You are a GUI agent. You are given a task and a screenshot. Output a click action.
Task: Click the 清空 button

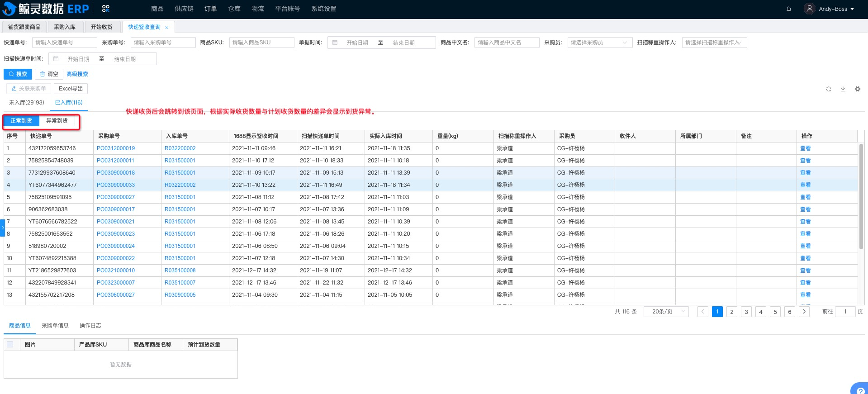tap(49, 74)
